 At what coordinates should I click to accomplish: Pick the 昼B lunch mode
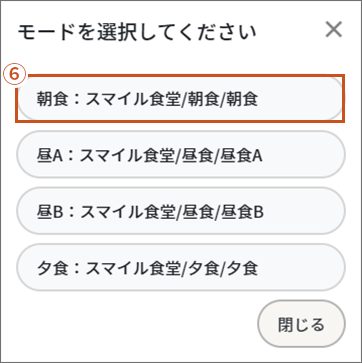181,211
